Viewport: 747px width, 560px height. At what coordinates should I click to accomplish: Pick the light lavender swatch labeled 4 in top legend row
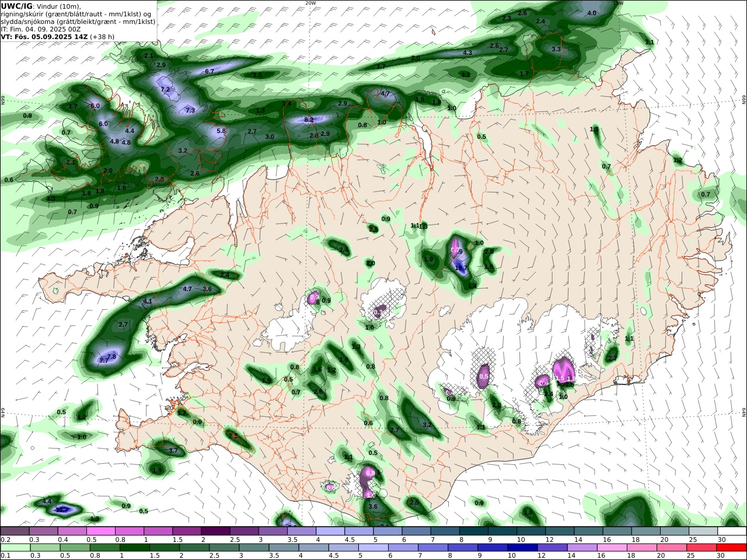330,531
